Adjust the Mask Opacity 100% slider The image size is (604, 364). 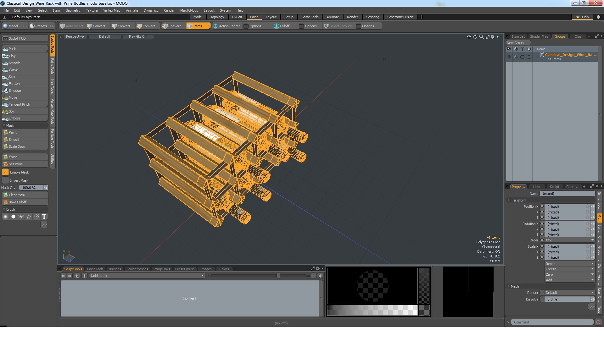pos(33,188)
